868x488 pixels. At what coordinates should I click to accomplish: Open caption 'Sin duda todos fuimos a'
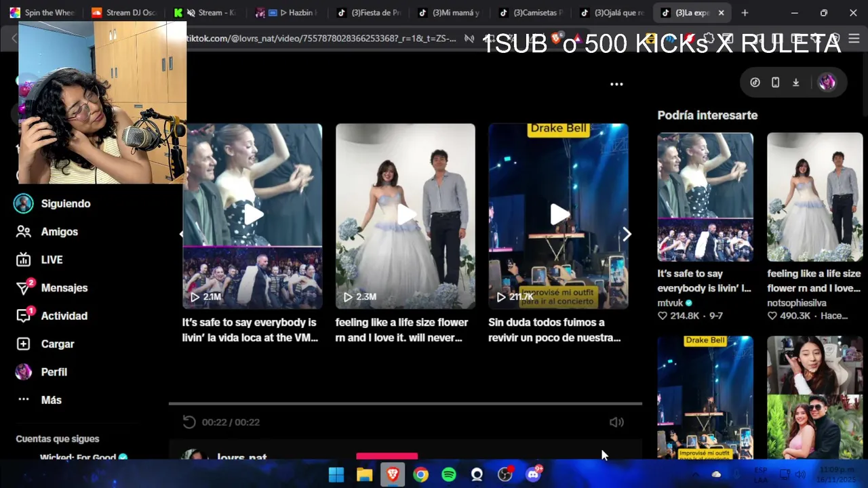click(555, 330)
